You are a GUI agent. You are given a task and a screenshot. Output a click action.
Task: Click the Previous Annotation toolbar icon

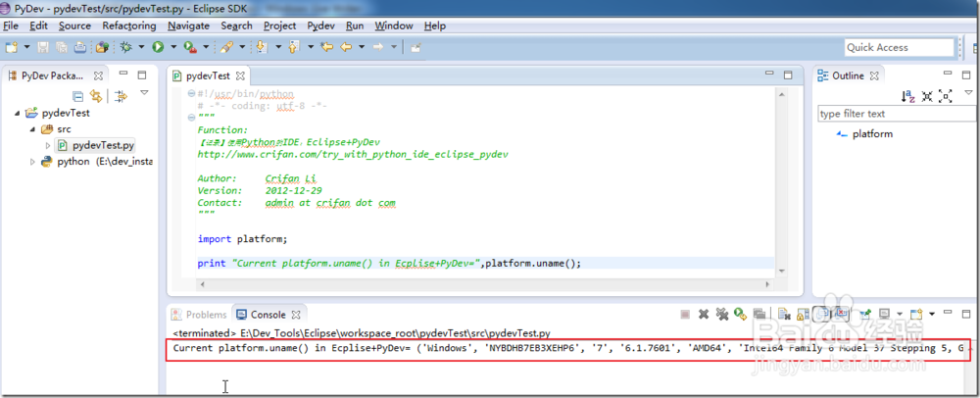[x=293, y=47]
